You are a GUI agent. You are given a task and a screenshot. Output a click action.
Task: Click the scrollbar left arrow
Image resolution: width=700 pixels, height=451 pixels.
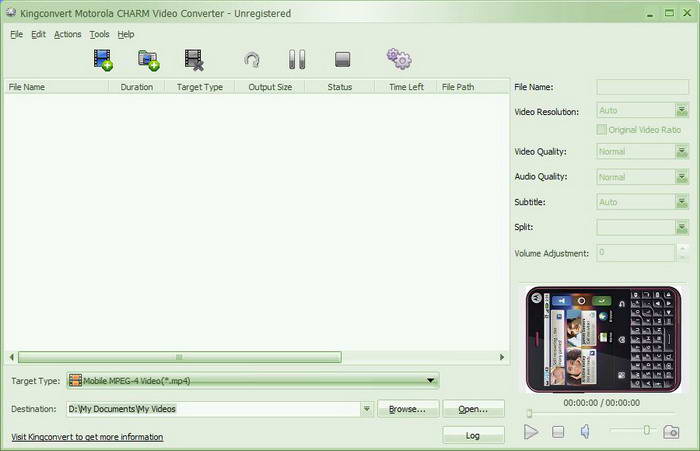[12, 357]
